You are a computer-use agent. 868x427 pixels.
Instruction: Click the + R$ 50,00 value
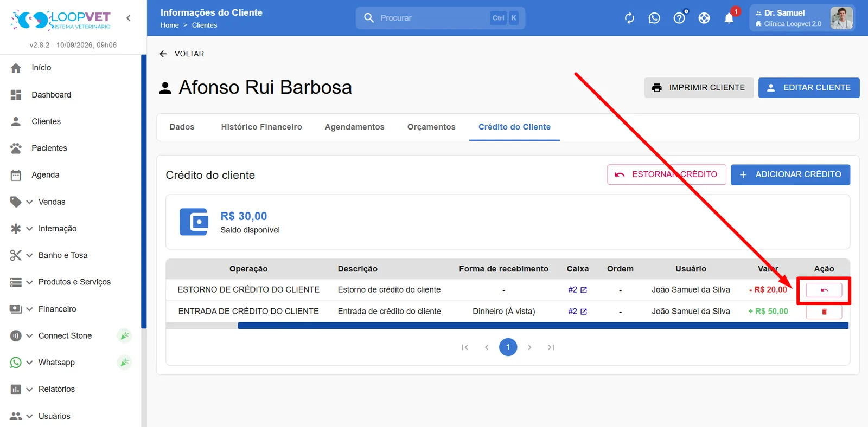(768, 312)
